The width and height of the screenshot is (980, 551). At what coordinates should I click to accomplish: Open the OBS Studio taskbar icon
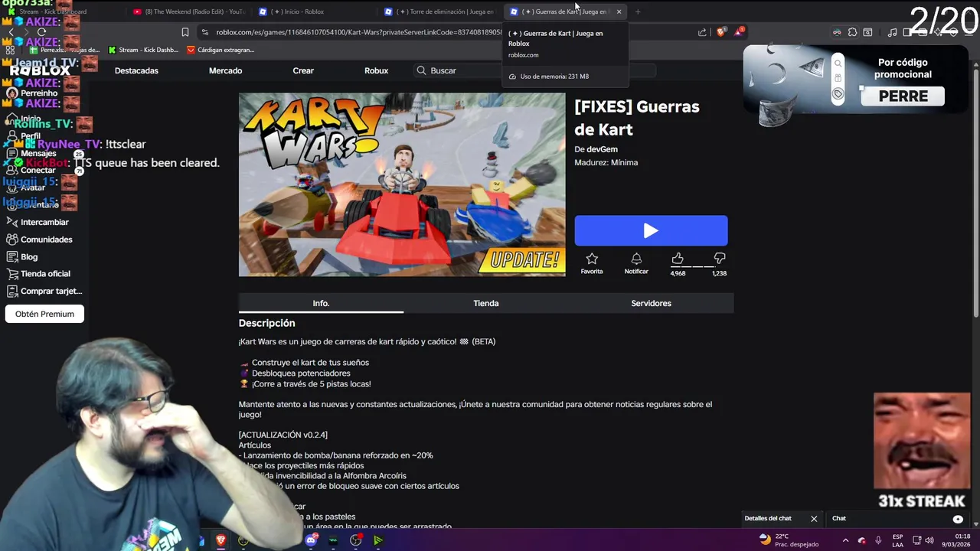click(355, 540)
